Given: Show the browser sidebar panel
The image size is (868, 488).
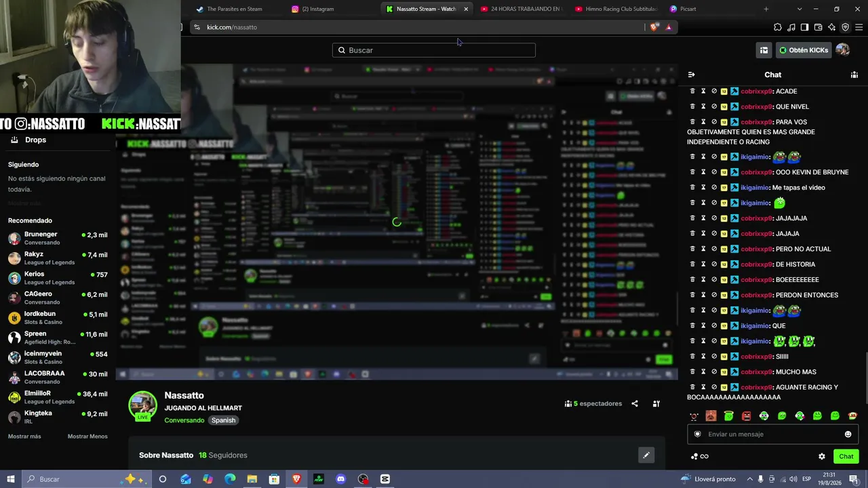Looking at the screenshot, I should pos(804,27).
